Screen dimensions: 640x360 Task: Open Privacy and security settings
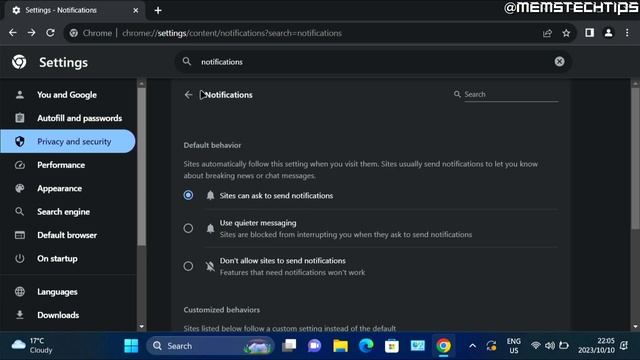point(68,141)
